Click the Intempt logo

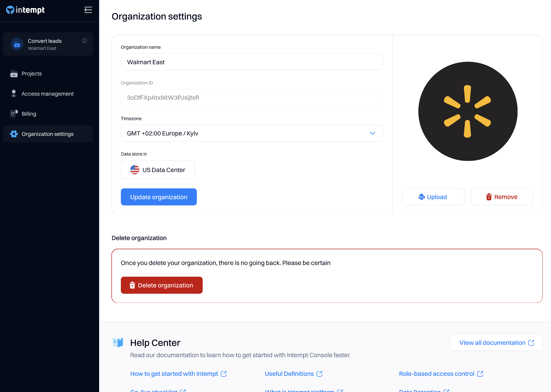pyautogui.click(x=25, y=10)
